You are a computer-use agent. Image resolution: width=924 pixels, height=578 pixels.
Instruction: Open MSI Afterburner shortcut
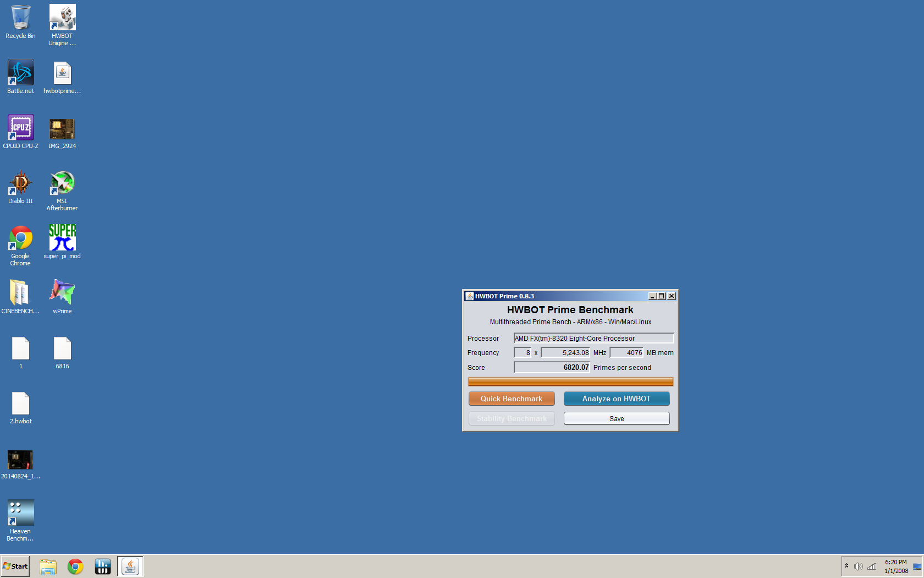pos(62,190)
